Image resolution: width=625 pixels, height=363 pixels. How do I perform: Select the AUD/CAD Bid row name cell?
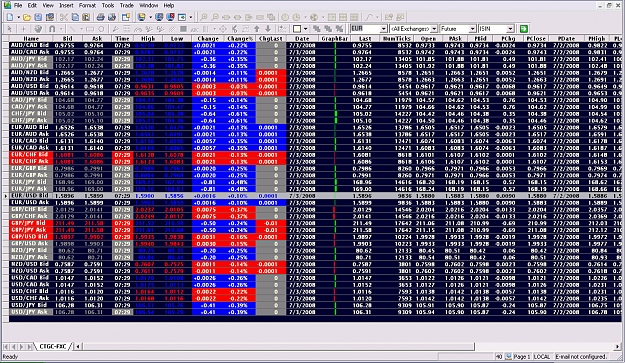point(31,45)
